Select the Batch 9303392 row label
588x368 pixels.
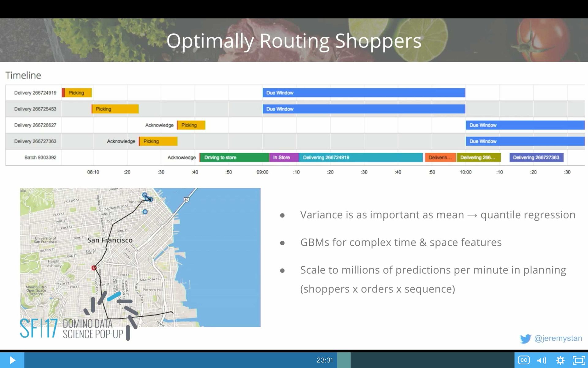40,158
